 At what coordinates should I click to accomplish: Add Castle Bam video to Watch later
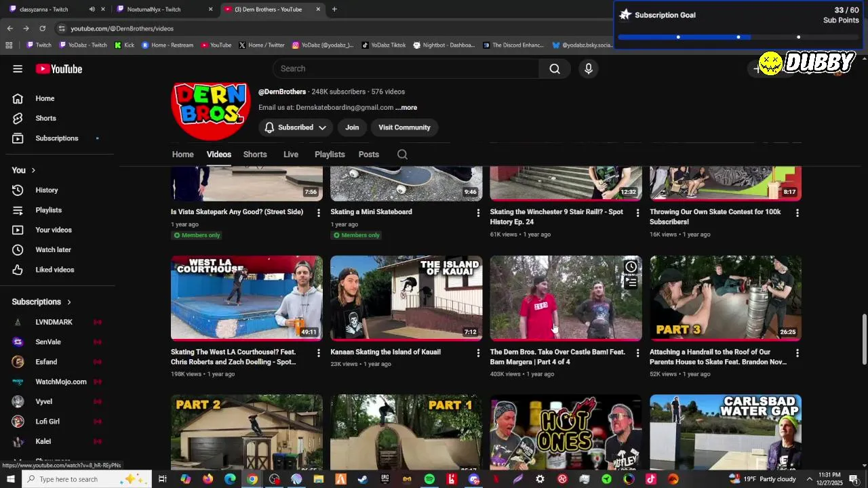click(631, 266)
